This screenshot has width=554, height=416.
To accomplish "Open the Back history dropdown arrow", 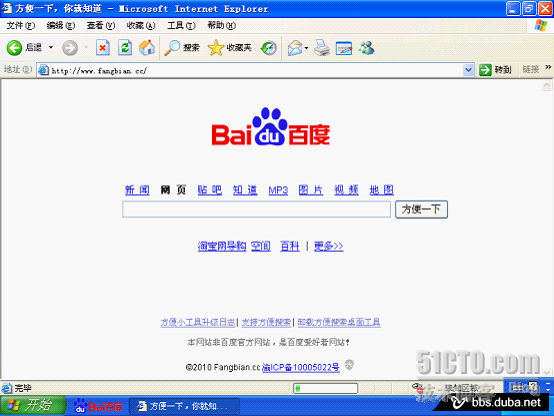I will 51,47.
